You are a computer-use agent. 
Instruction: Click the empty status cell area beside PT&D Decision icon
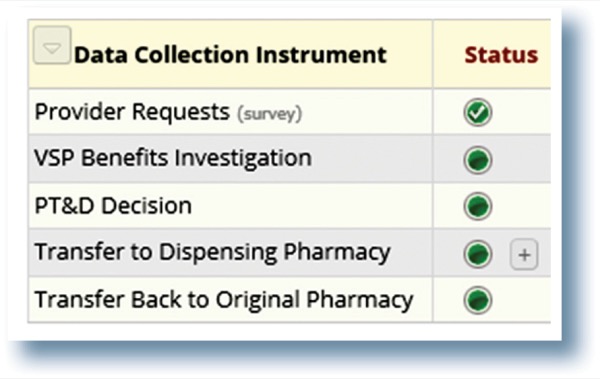coord(522,206)
